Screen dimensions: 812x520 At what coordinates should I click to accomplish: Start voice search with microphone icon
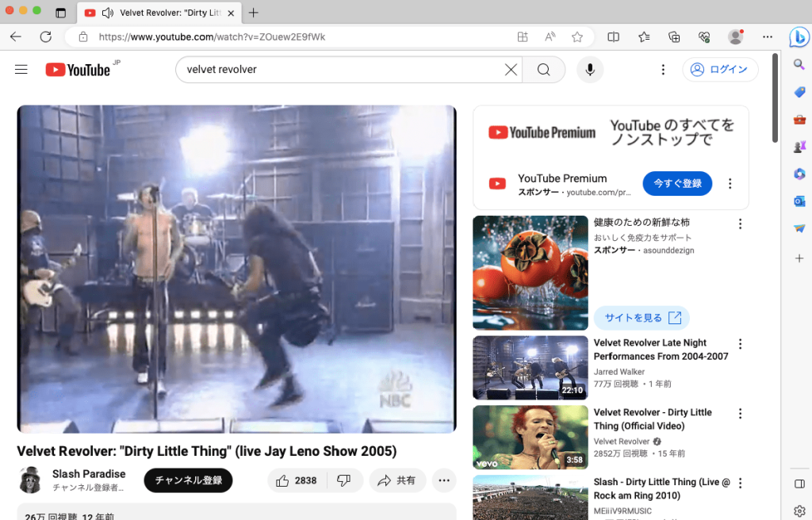click(x=590, y=70)
